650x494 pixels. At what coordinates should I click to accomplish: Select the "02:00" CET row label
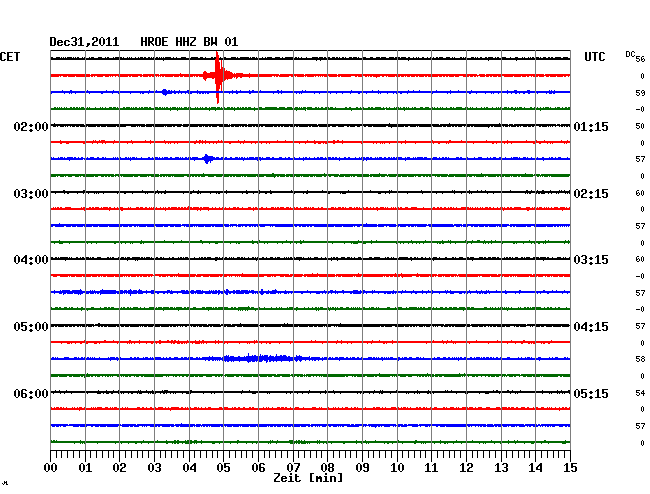[x=31, y=126]
